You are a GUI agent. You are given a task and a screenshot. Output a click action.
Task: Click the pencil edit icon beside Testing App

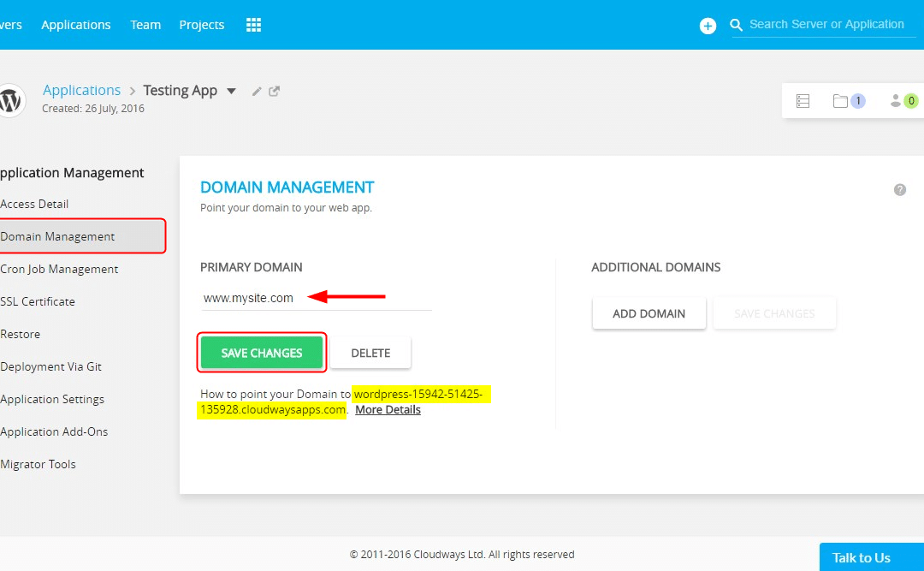(257, 92)
